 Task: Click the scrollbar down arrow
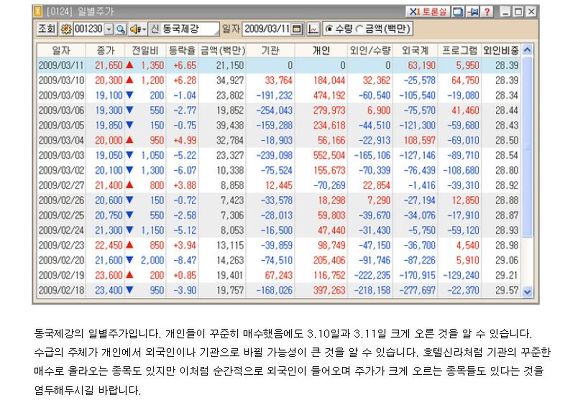click(x=527, y=292)
